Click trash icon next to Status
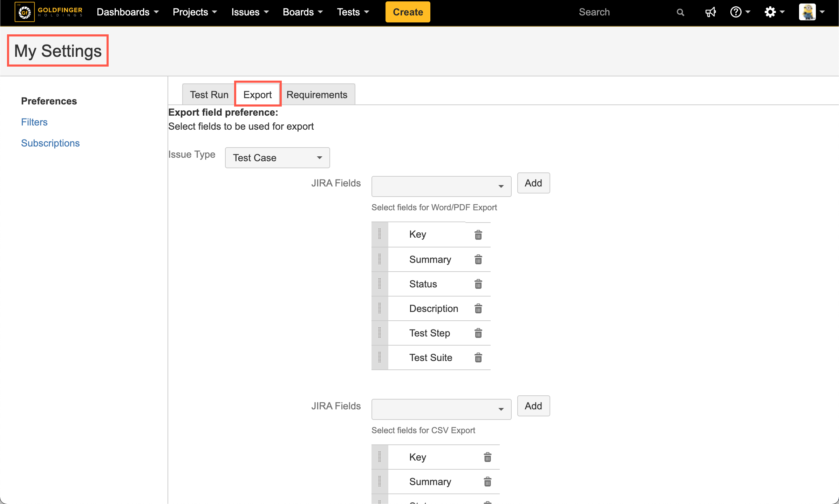The height and width of the screenshot is (504, 839). pos(478,284)
